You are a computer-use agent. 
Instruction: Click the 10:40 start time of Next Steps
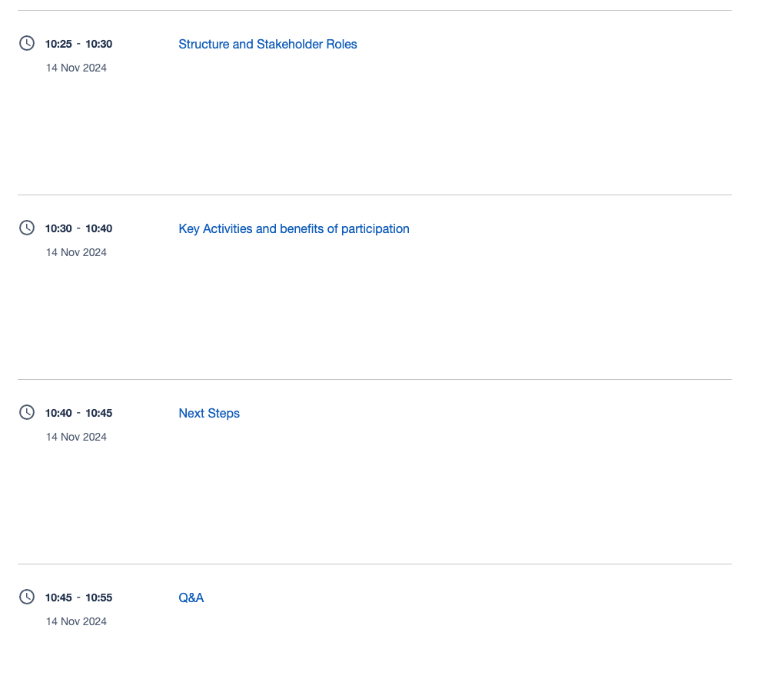coord(58,414)
